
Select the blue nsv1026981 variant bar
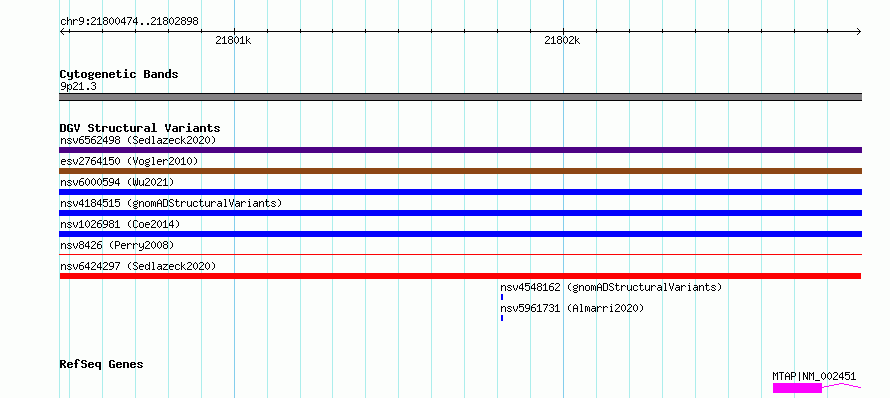click(x=460, y=234)
